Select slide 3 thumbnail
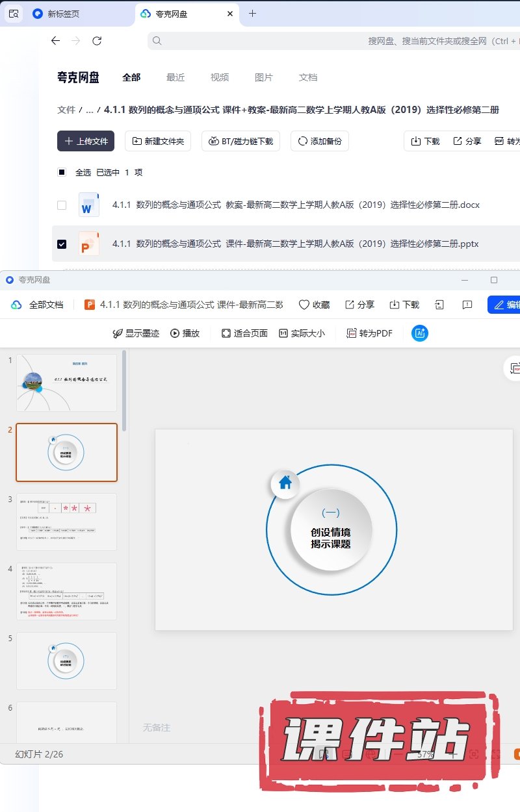 [x=66, y=522]
